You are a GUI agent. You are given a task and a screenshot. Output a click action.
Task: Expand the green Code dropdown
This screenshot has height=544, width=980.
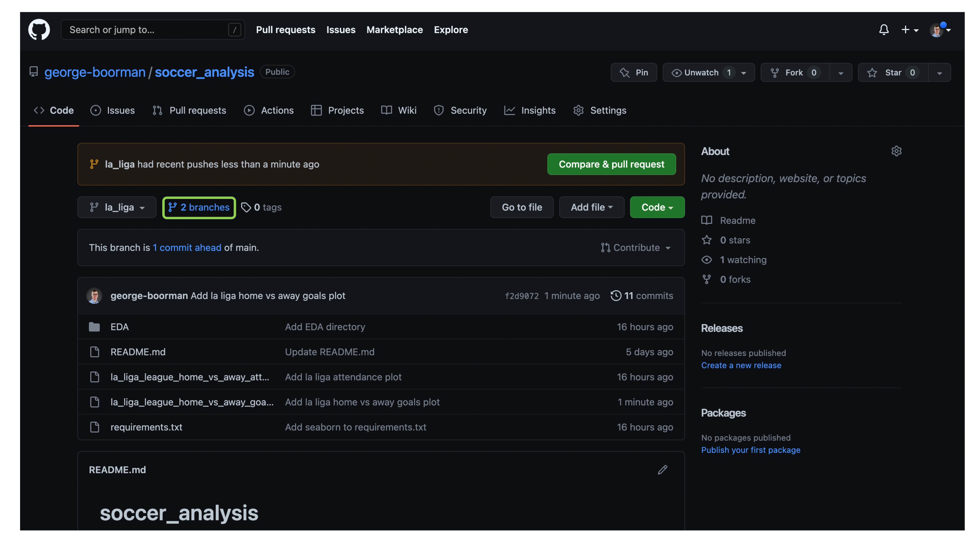pos(657,207)
